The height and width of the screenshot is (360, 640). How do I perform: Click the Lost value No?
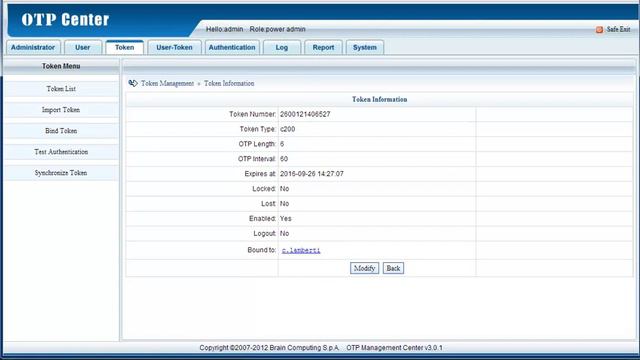[284, 204]
